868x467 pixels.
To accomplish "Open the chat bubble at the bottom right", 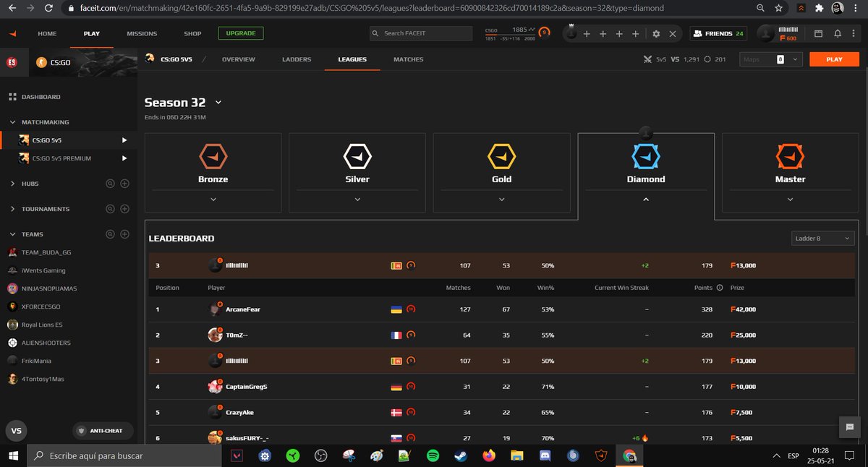I will tap(850, 427).
